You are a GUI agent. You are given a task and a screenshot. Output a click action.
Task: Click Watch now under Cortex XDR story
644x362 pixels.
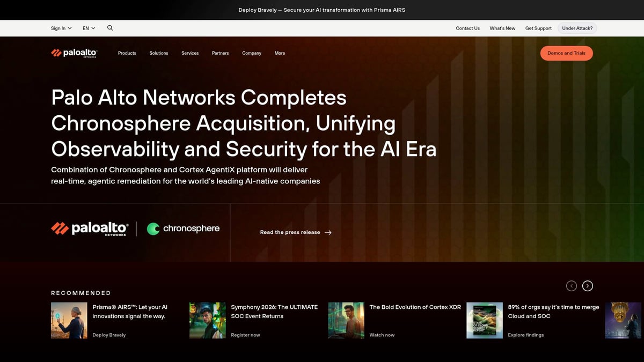(382, 335)
